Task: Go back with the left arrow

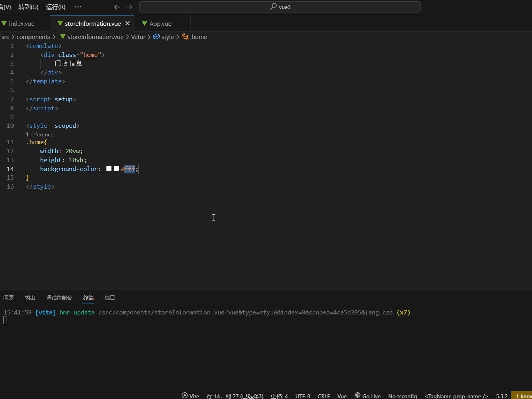Action: pyautogui.click(x=117, y=7)
